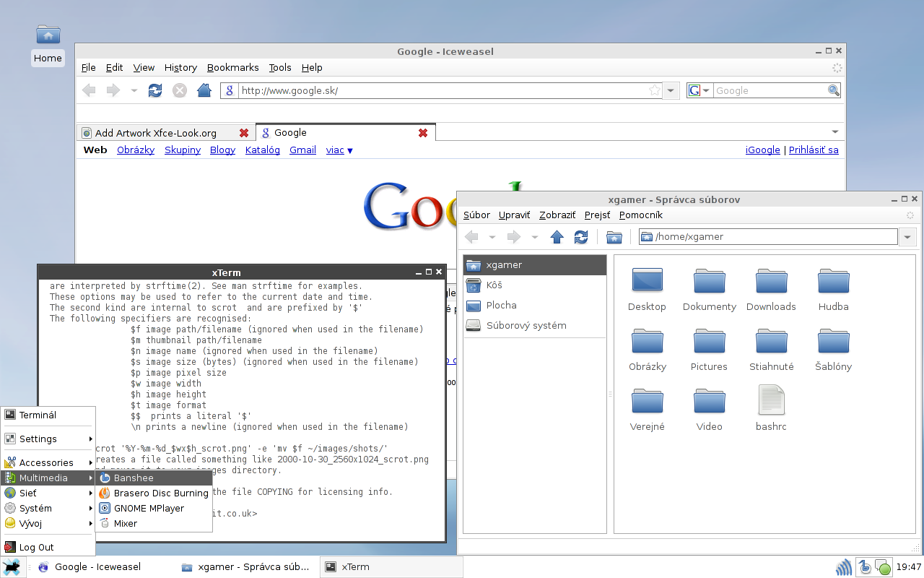924x578 pixels.
Task: Go to parent folder in file manager
Action: 557,237
